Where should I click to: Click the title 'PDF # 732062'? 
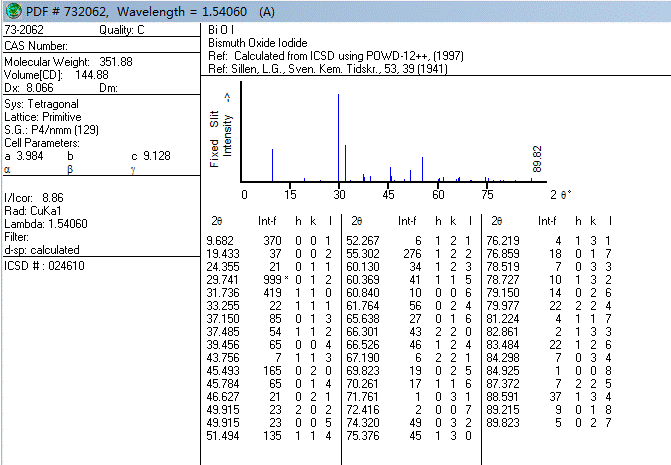[x=67, y=12]
